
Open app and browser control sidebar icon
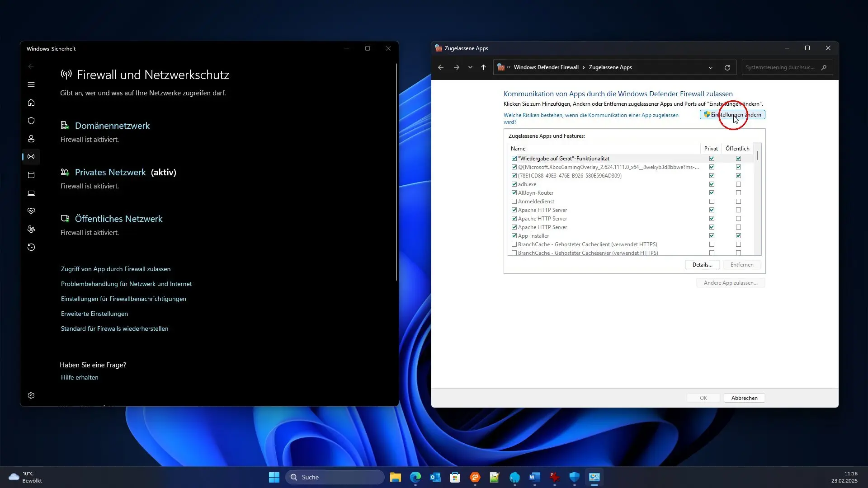tap(31, 175)
